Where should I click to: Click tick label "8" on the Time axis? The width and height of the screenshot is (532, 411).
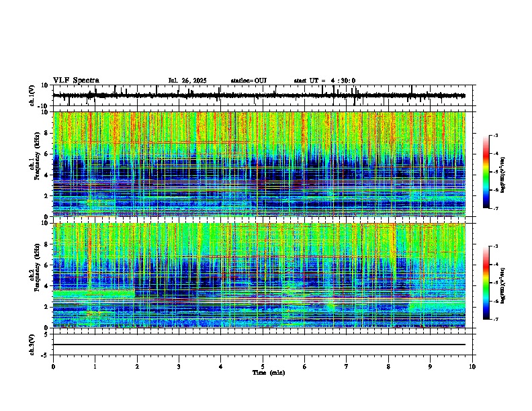point(388,367)
